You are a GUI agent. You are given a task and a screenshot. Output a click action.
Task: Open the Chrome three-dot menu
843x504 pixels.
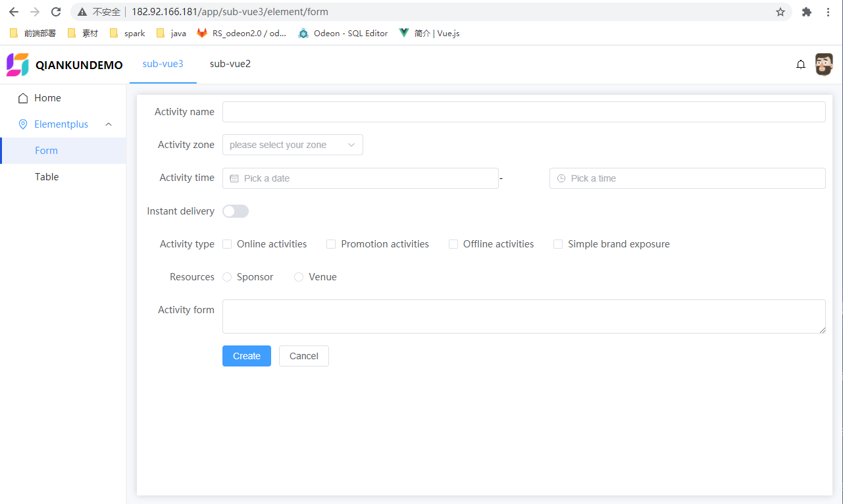point(828,12)
